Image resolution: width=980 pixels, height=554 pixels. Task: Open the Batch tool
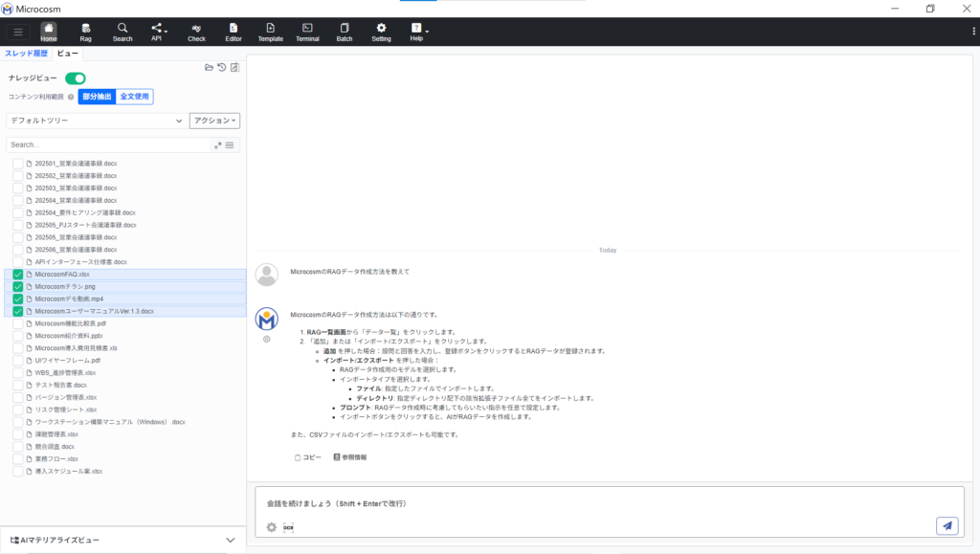click(345, 32)
